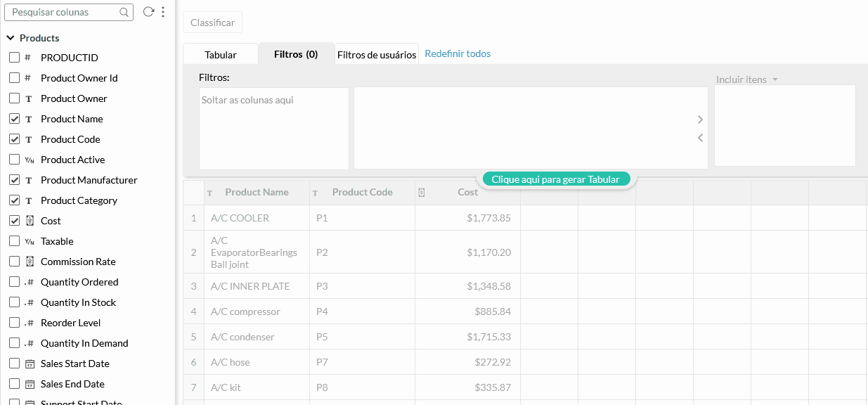Click 'Clique aqui para gerar Tabular' button
The width and height of the screenshot is (868, 405).
click(x=555, y=179)
